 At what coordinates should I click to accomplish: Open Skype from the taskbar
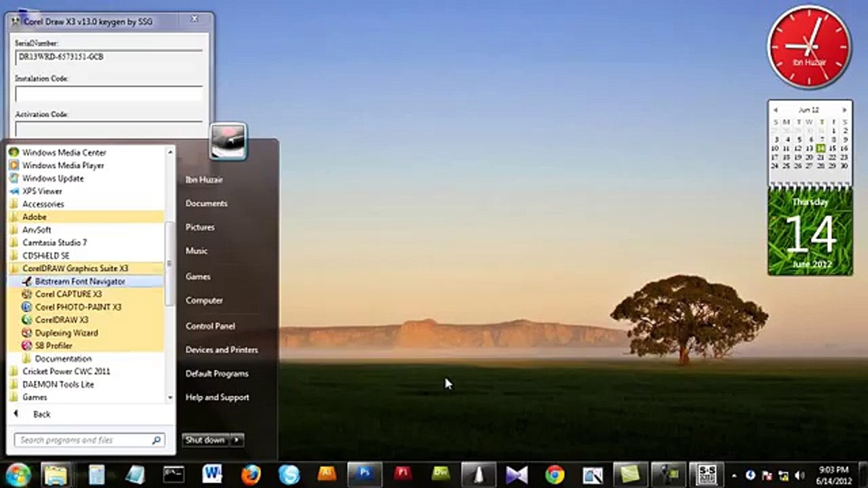click(x=289, y=474)
